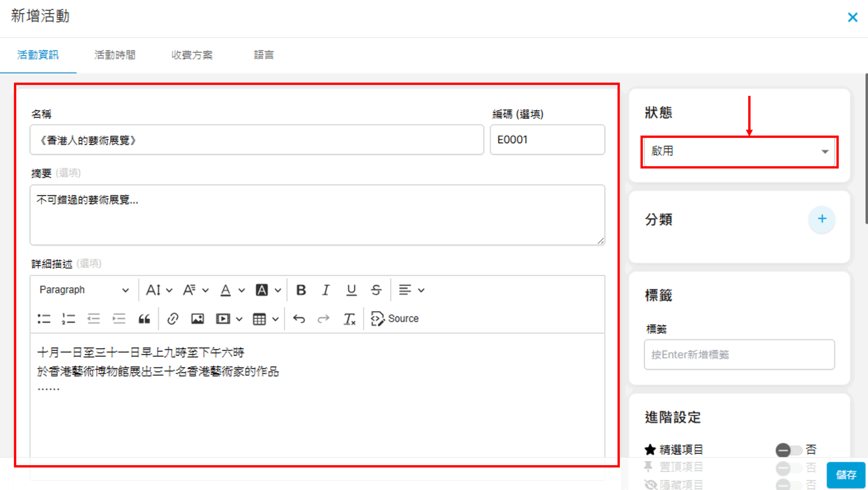Click the 標籤 tag input field
This screenshot has width=868, height=490.
coord(739,355)
